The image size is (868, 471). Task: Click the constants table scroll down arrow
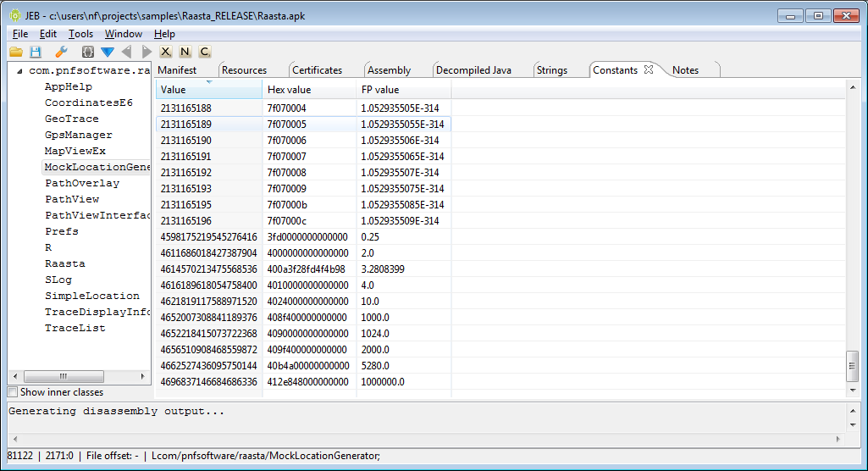tap(853, 391)
